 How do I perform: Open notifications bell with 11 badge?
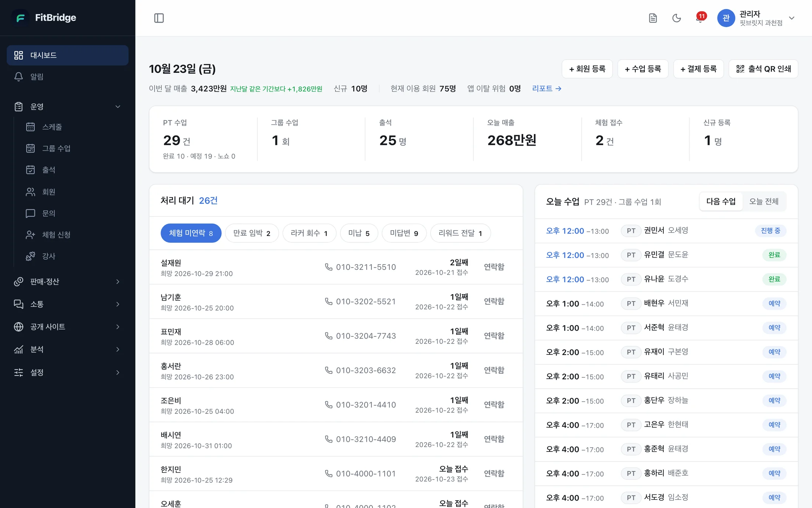(700, 18)
